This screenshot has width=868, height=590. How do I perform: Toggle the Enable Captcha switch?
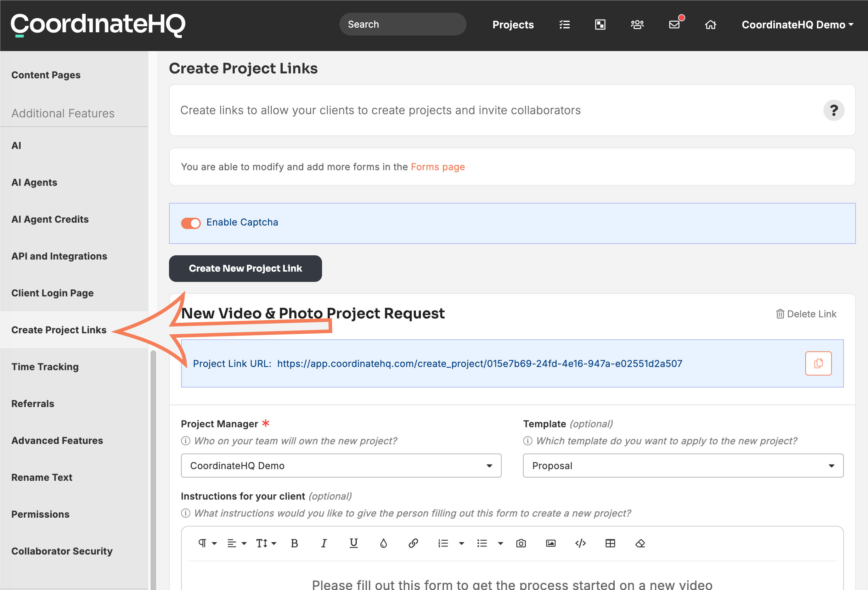(x=191, y=223)
